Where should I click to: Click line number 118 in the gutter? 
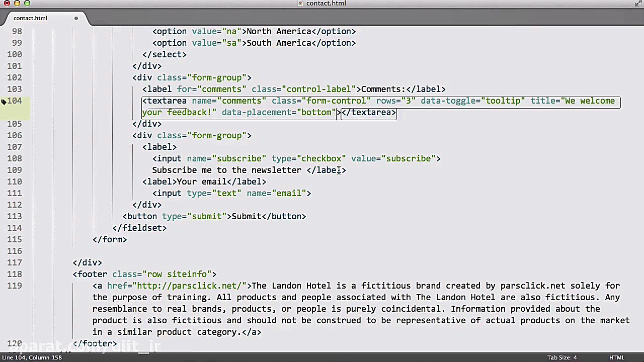[x=15, y=274]
